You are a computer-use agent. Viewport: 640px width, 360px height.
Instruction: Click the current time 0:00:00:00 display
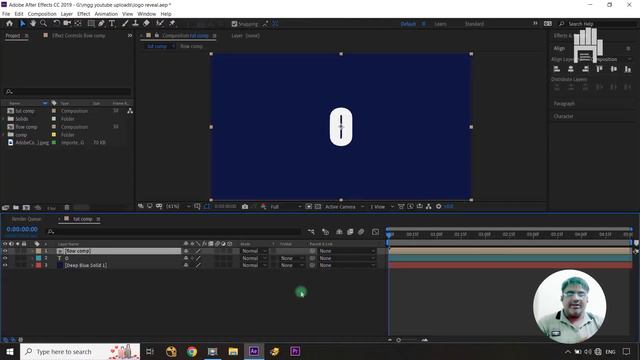tap(22, 229)
